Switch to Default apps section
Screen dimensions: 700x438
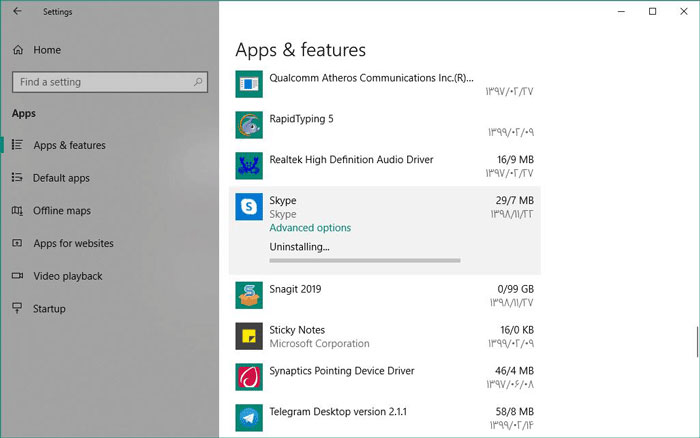[x=61, y=178]
